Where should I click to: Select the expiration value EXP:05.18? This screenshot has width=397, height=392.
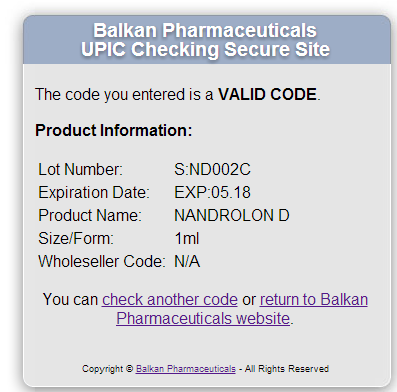[x=212, y=192]
